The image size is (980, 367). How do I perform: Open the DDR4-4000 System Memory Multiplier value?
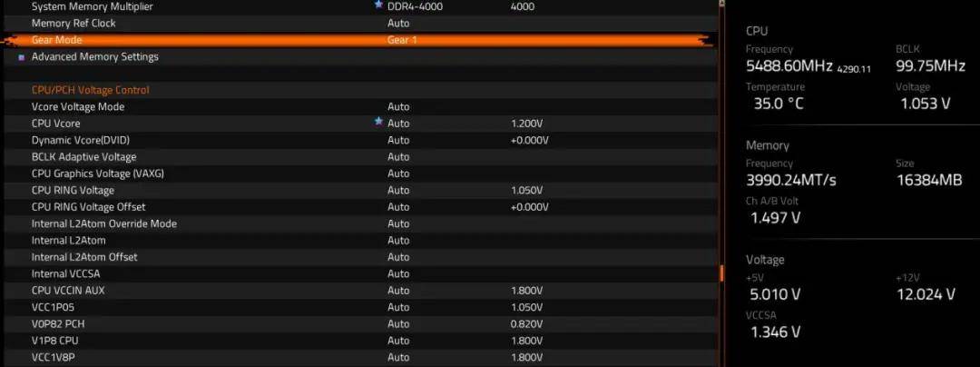point(415,6)
